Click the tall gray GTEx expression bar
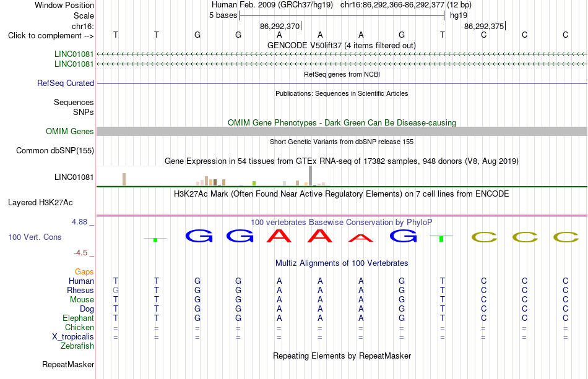The height and width of the screenshot is (379, 588). [310, 176]
